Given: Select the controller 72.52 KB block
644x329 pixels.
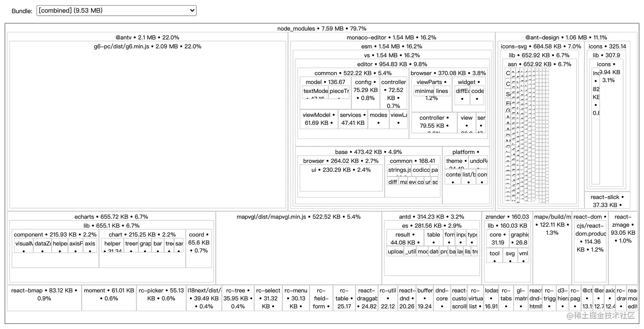Looking at the screenshot, I should [394, 93].
